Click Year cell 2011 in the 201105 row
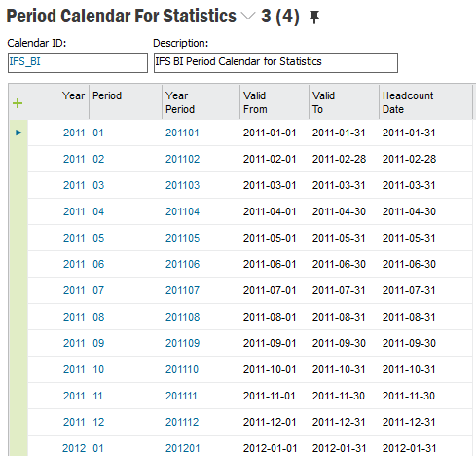The width and height of the screenshot is (476, 456). point(74,238)
